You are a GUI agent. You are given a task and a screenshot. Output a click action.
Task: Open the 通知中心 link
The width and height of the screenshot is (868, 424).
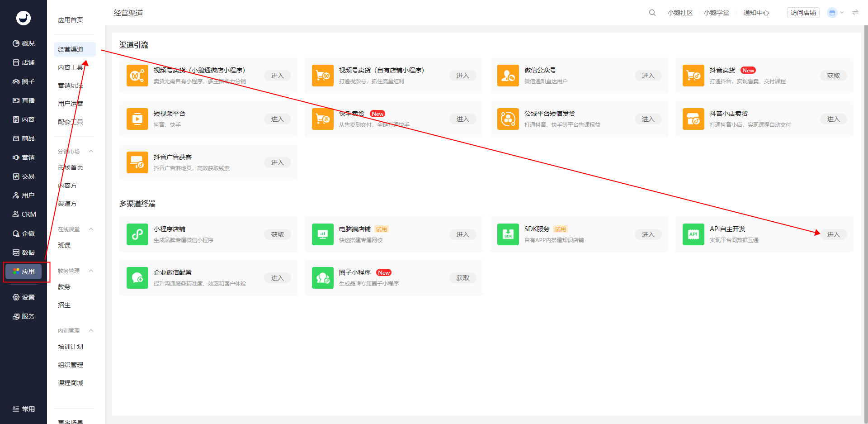tap(756, 13)
